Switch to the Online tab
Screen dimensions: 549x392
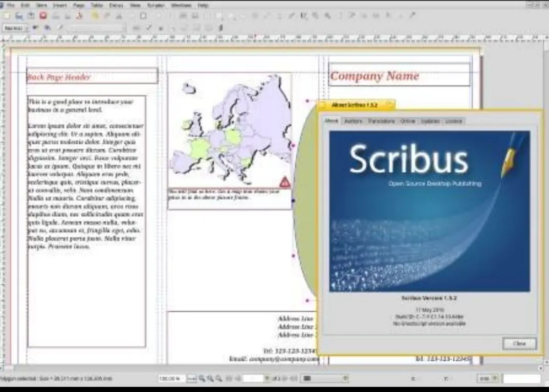coord(408,121)
